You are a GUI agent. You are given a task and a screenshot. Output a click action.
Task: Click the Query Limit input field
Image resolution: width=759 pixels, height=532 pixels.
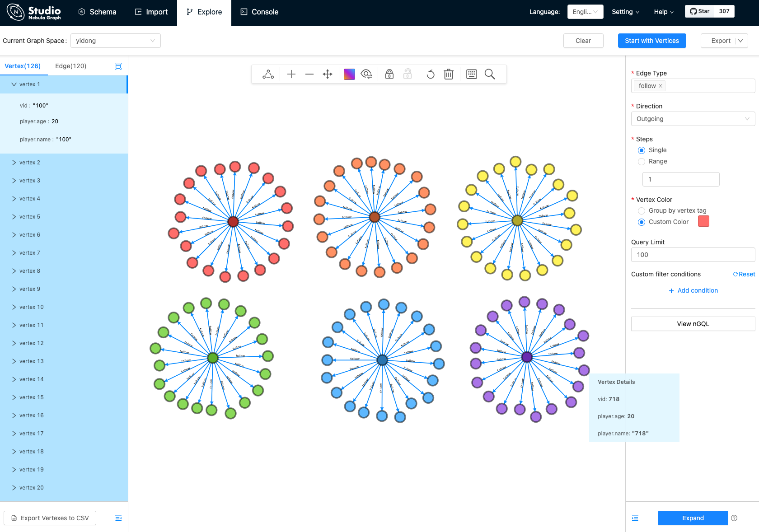pyautogui.click(x=693, y=255)
